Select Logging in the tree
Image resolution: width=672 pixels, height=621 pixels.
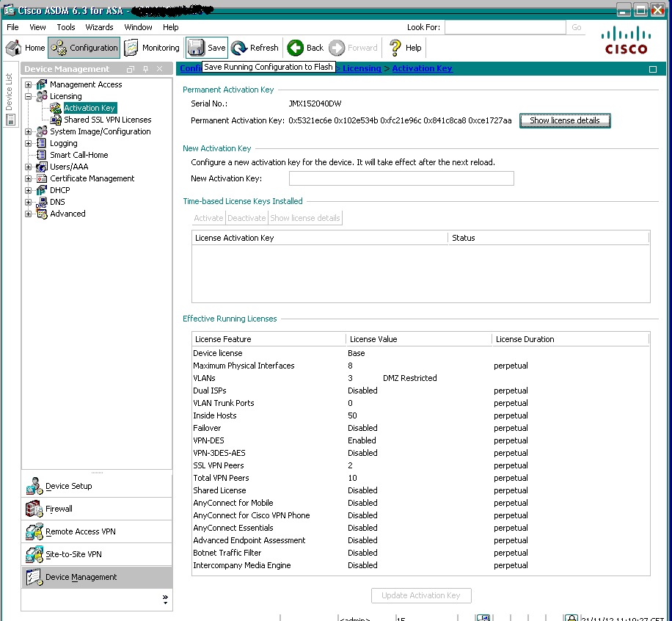[x=63, y=143]
